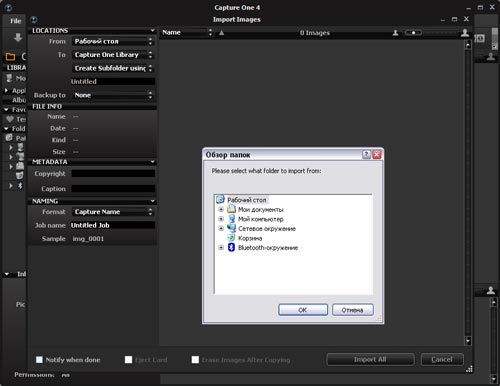
Task: Click the Job name field with Untitled Job
Action: point(113,225)
